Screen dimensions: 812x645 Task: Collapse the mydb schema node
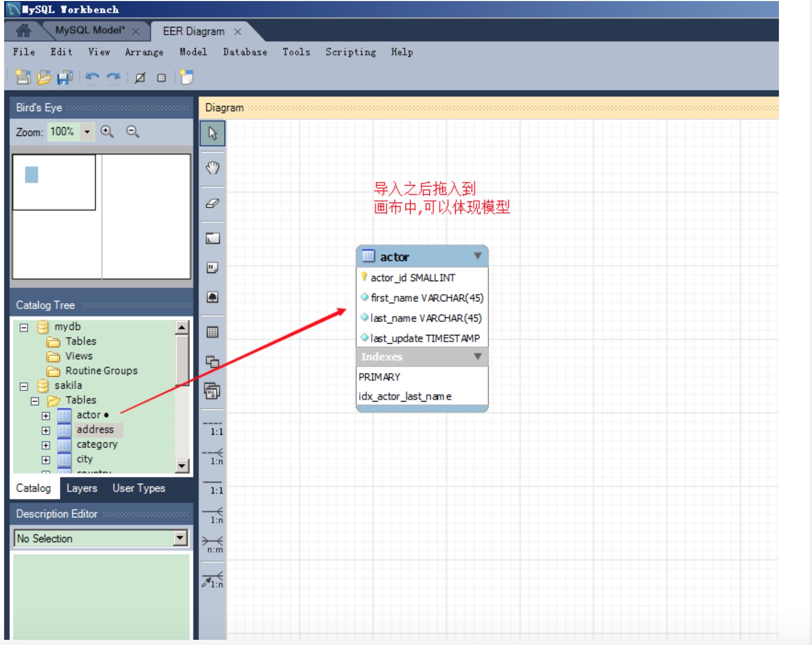point(24,327)
